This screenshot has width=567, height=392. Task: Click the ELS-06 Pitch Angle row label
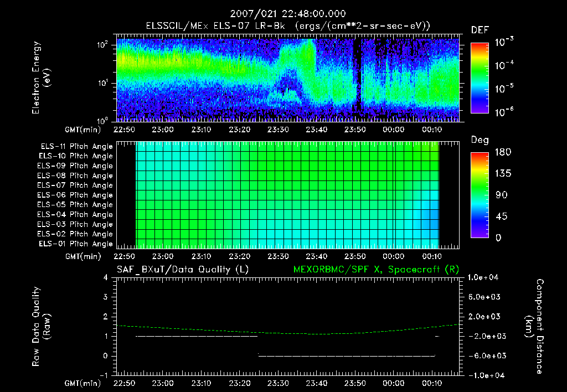[x=75, y=195]
